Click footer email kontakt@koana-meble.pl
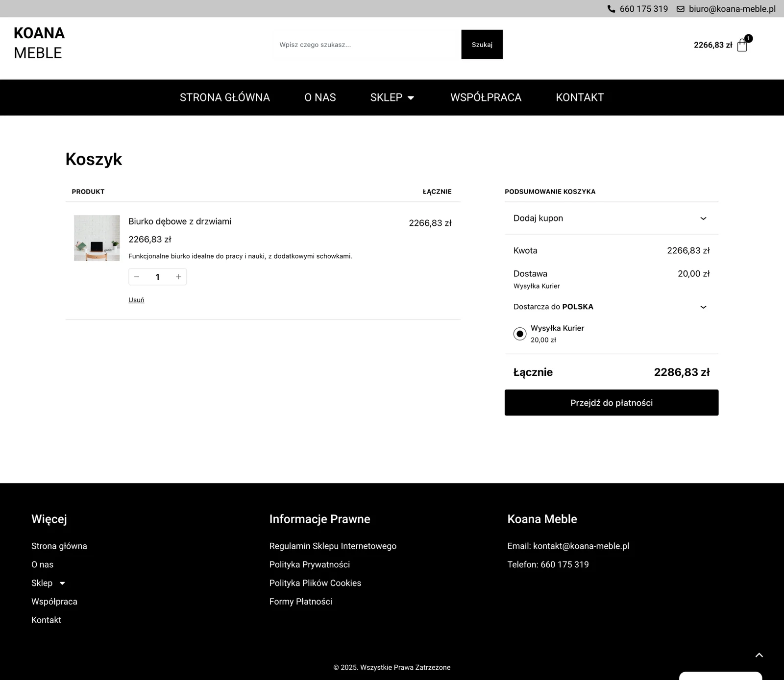The width and height of the screenshot is (784, 680). (x=568, y=546)
